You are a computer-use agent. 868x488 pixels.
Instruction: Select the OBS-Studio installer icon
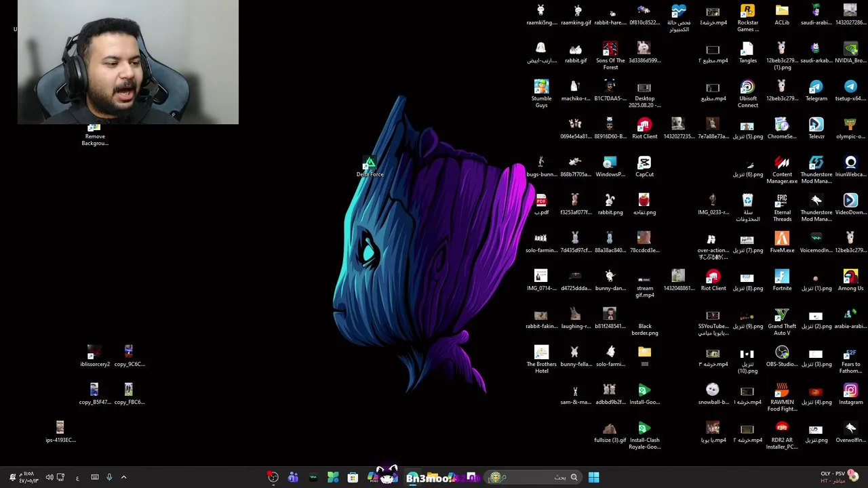coord(782,357)
